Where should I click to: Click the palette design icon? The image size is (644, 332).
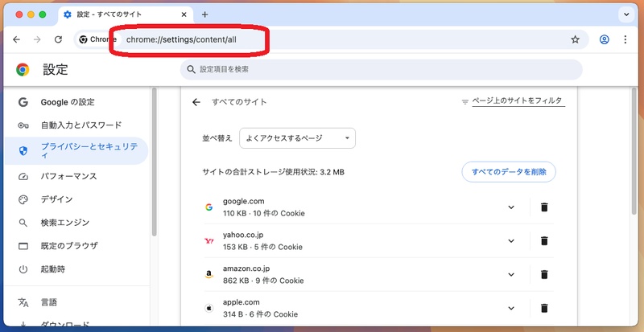point(23,200)
